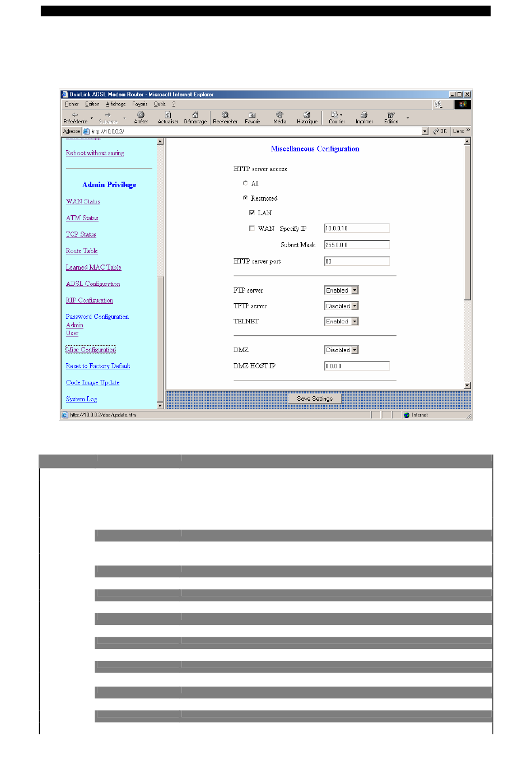Open the Learned MAC Table link
532x778 pixels.
94,267
